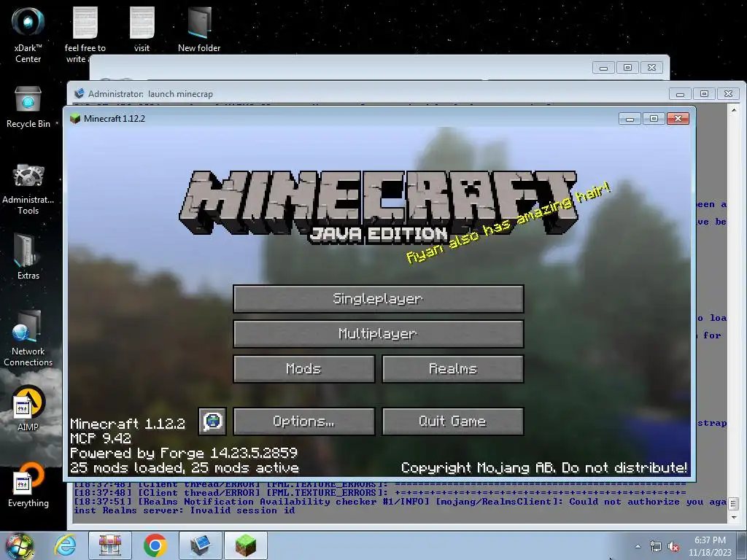Click the show desktop button in taskbar corner
Image resolution: width=747 pixels, height=560 pixels.
point(742,545)
